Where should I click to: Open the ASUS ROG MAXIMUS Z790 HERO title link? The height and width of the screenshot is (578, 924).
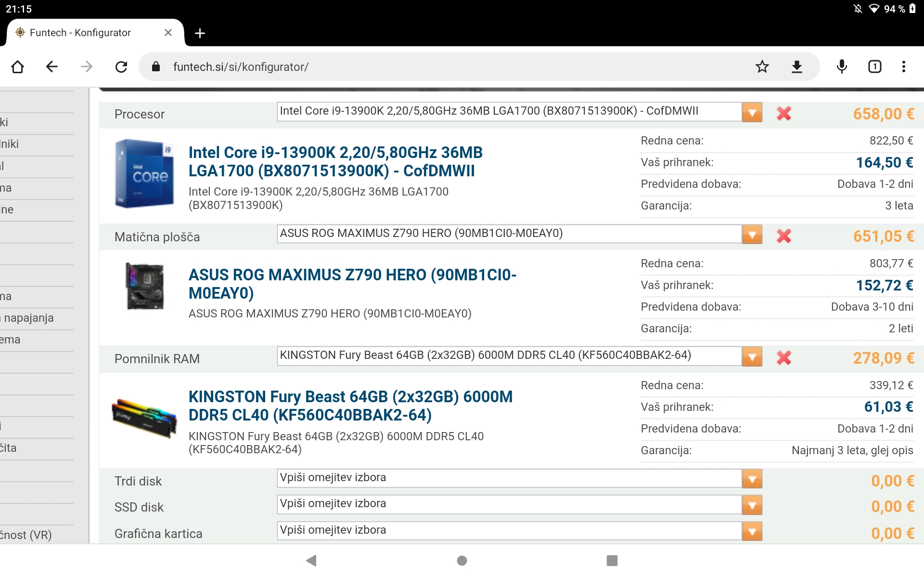pos(352,284)
